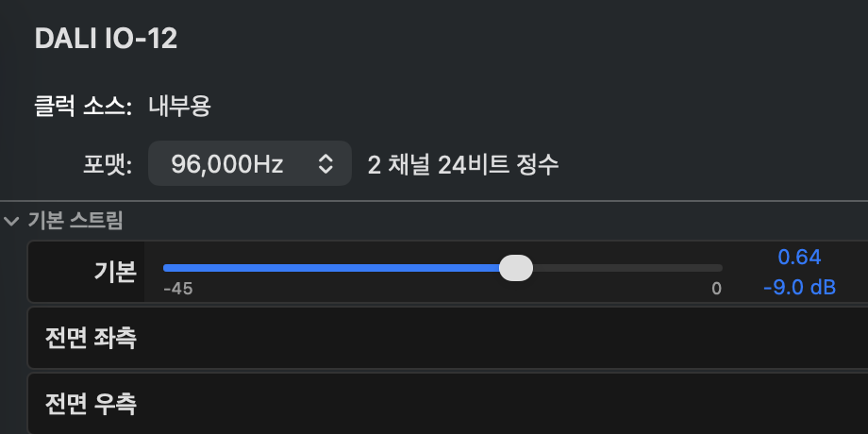Screen dimensions: 868x434
Task: Click the 기본 channel label
Action: 115,272
